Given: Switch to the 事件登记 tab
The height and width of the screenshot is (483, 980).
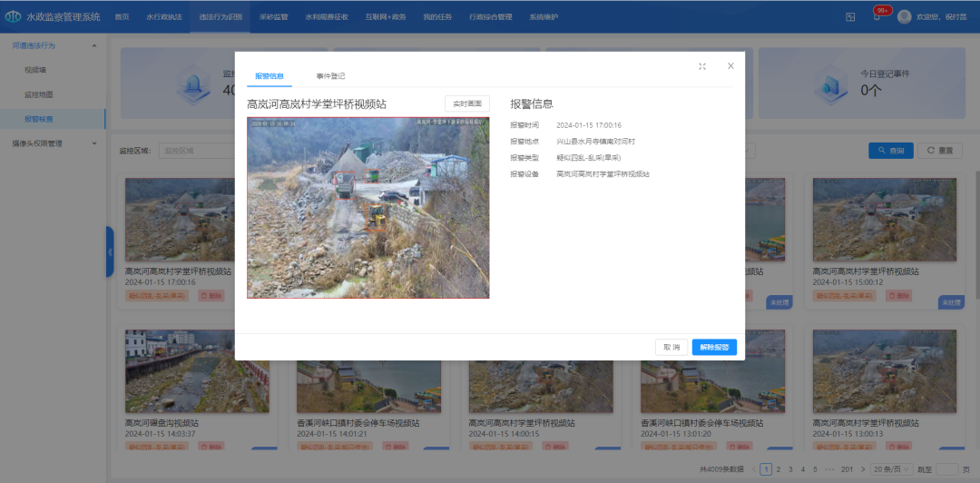Looking at the screenshot, I should click(330, 76).
